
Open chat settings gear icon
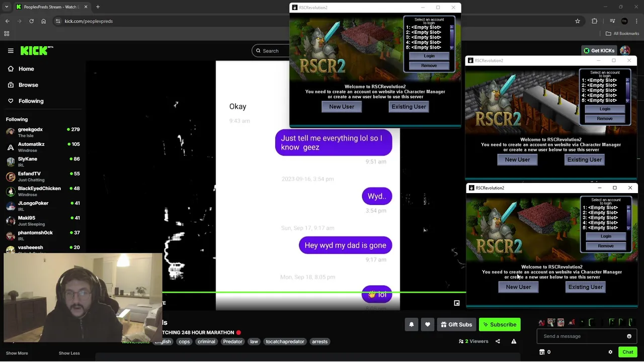610,352
